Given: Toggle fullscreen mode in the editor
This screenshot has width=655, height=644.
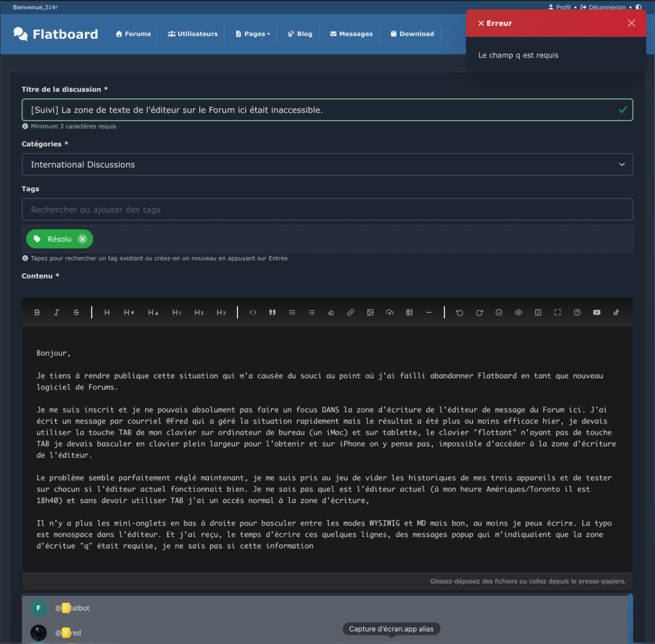Looking at the screenshot, I should click(557, 312).
